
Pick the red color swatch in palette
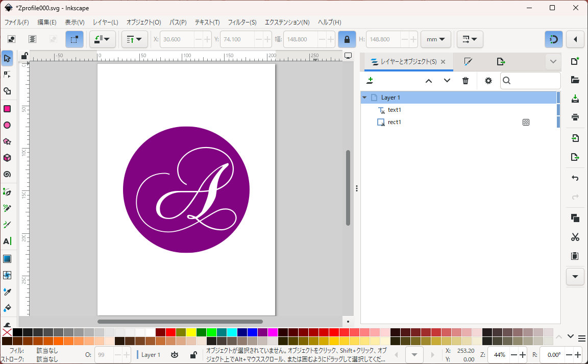tap(170, 332)
